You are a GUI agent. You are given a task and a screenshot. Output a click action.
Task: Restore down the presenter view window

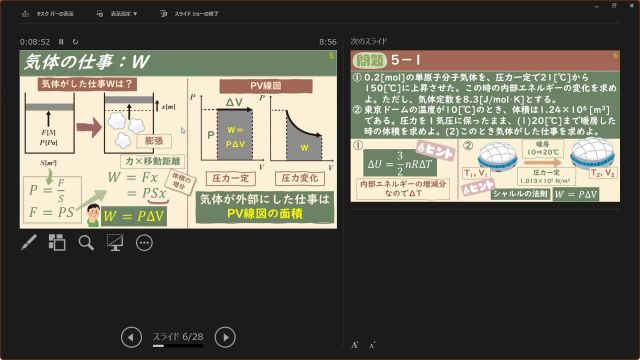pos(614,5)
